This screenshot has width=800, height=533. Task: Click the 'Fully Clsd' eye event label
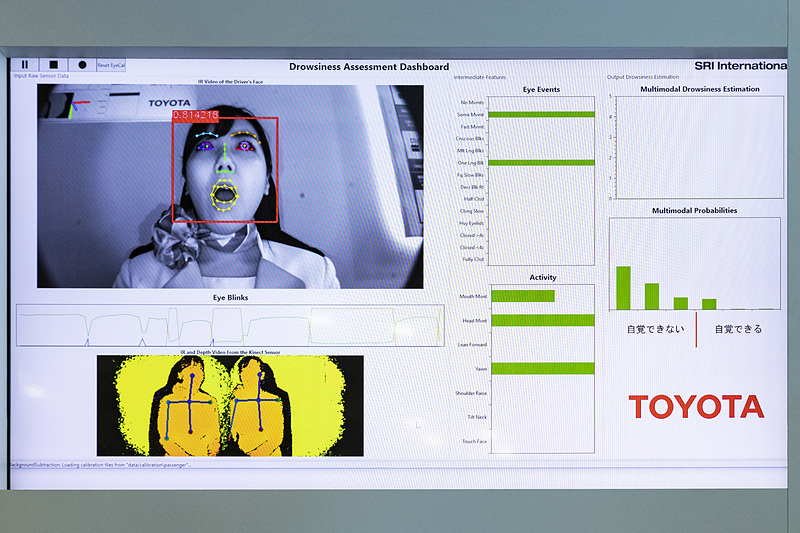pos(473,259)
